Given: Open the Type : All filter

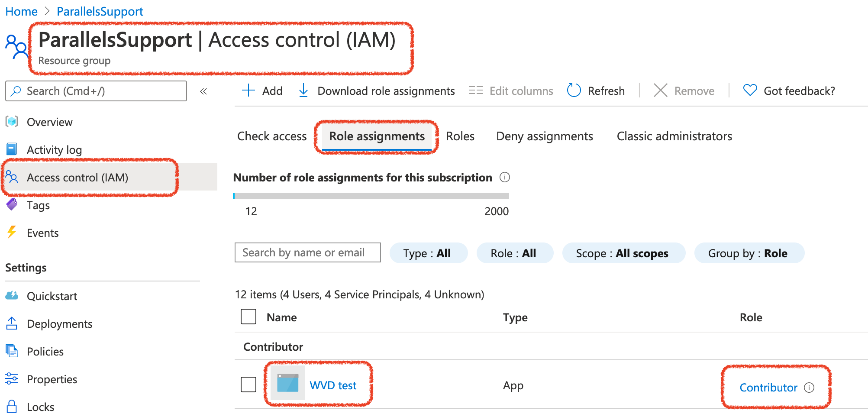Looking at the screenshot, I should (428, 253).
